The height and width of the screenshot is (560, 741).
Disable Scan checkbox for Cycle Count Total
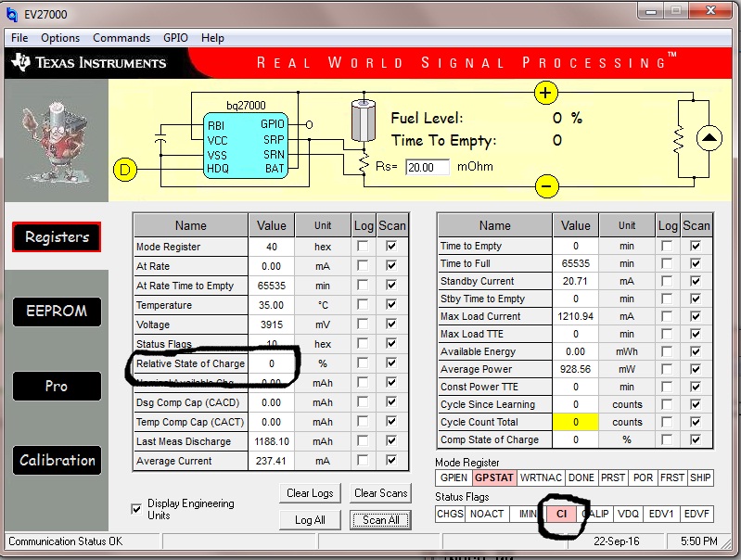[x=696, y=422]
